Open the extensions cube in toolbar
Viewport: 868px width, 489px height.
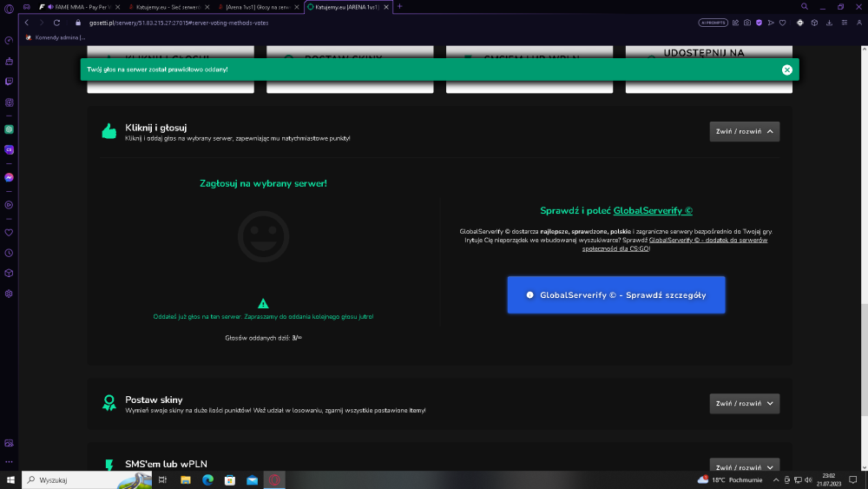pos(814,23)
